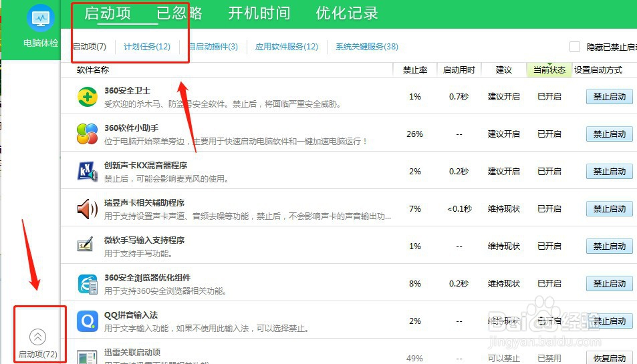Click the 7% 禁止率 value

[415, 209]
